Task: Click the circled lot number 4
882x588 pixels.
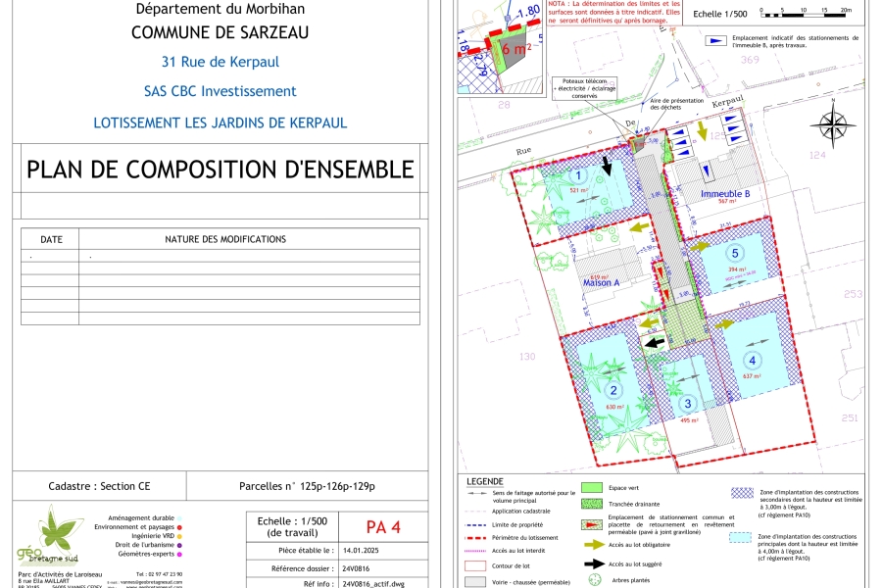Action: pos(753,360)
